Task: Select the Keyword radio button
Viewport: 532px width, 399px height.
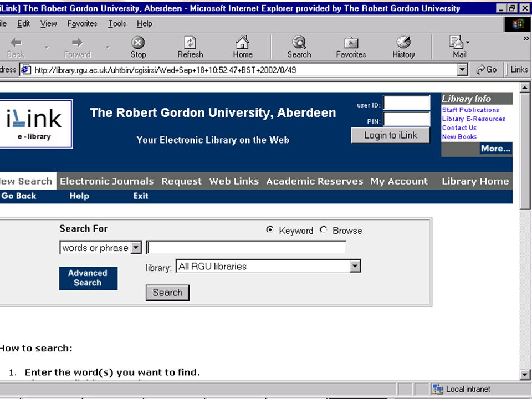Action: click(270, 229)
